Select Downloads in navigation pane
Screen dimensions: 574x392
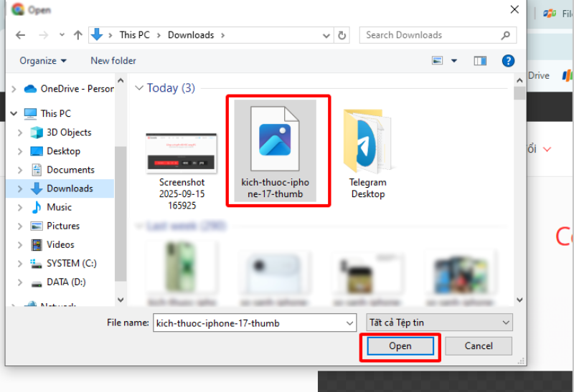(x=62, y=188)
